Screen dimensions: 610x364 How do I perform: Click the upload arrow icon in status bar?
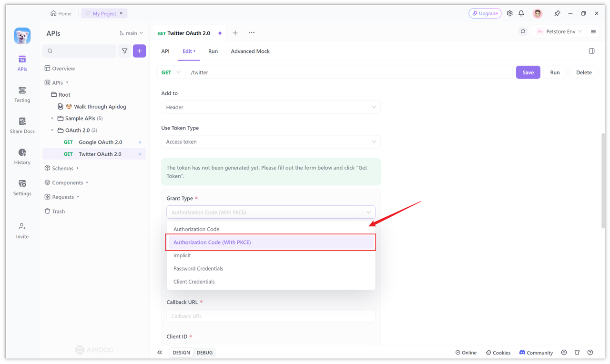point(564,353)
